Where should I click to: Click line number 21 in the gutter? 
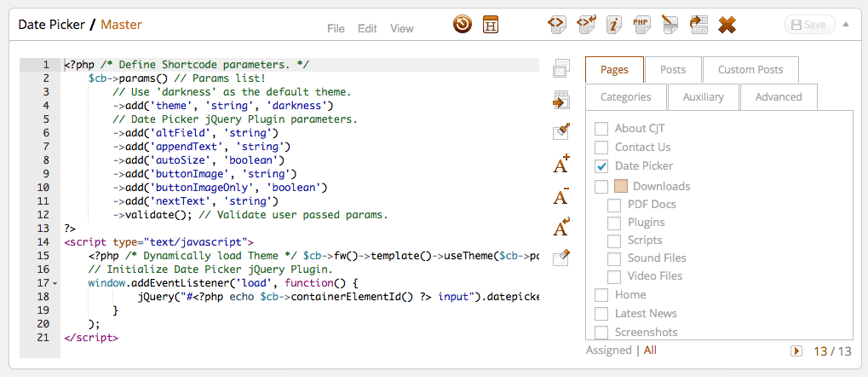43,337
